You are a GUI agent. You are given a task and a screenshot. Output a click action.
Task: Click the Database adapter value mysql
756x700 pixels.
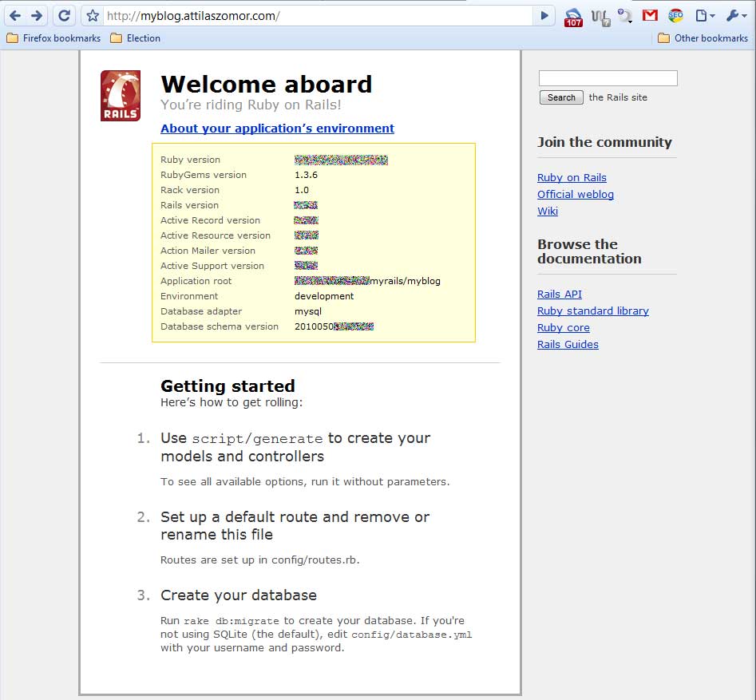click(308, 311)
